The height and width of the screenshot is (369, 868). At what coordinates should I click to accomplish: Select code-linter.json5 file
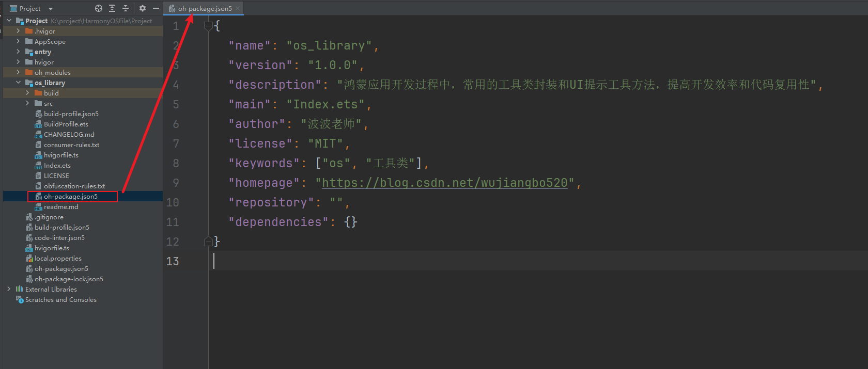(59, 237)
